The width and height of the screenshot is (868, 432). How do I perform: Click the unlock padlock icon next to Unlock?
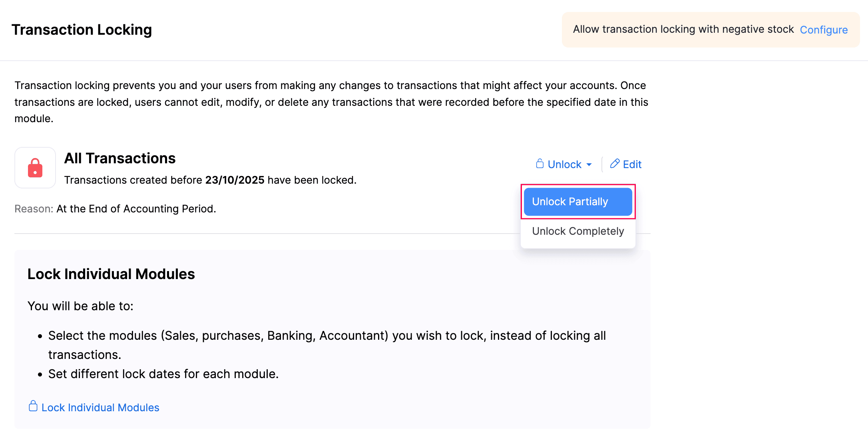pos(540,164)
